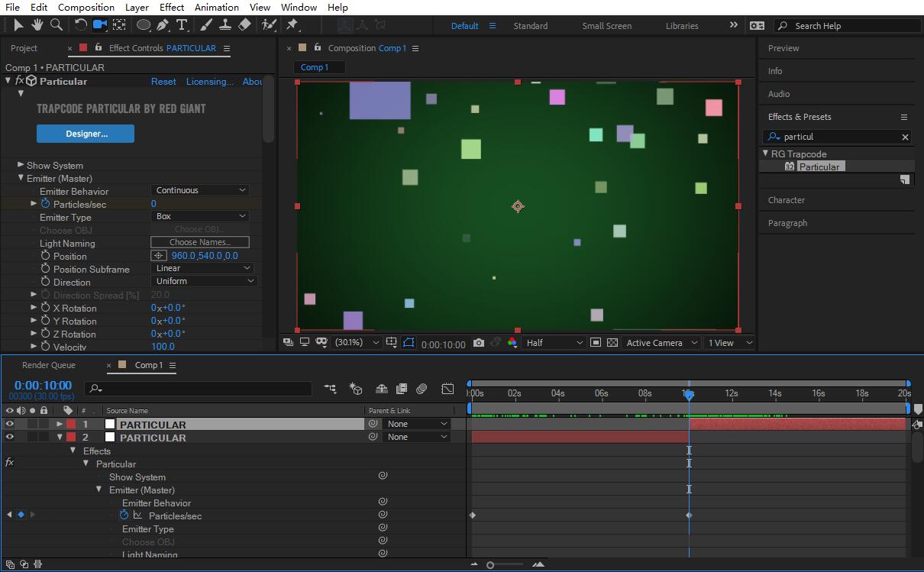Viewport: 924px width, 572px height.
Task: Toggle hide shy layers icon
Action: (382, 389)
